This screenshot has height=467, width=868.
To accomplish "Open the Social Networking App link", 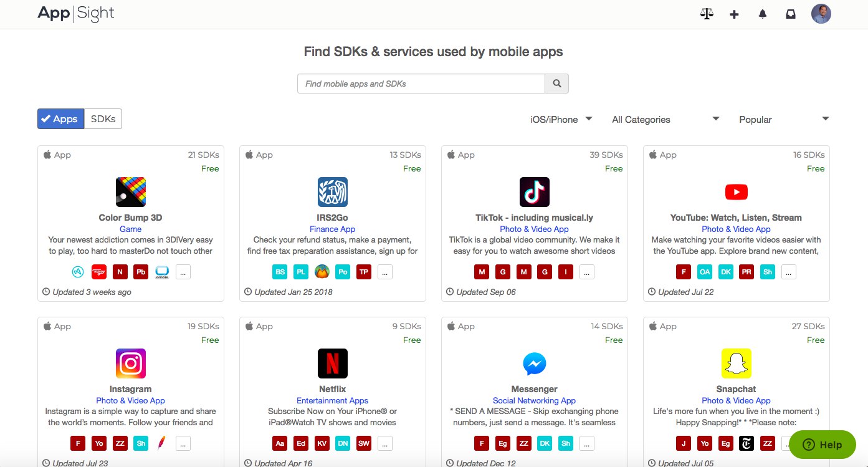I will point(535,400).
